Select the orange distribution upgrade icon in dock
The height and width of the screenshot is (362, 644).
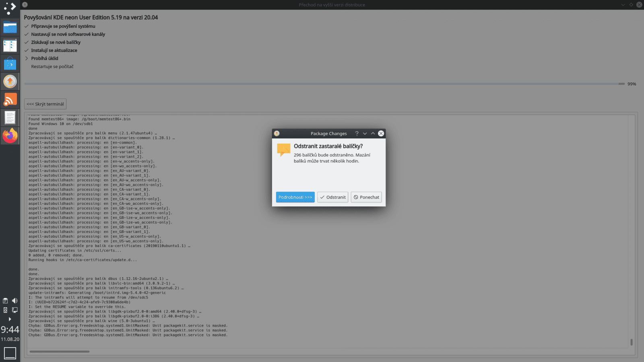[10, 81]
